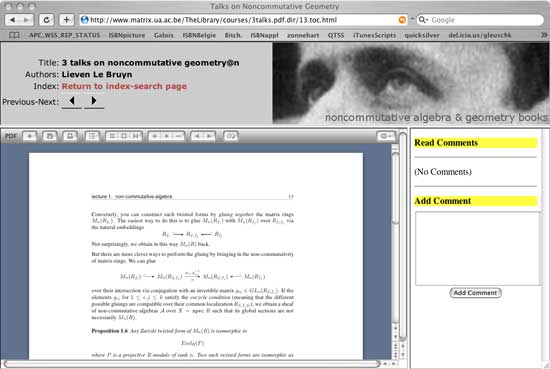The width and height of the screenshot is (550, 369).
Task: Go to next talk page with right triangle
Action: coord(94,101)
